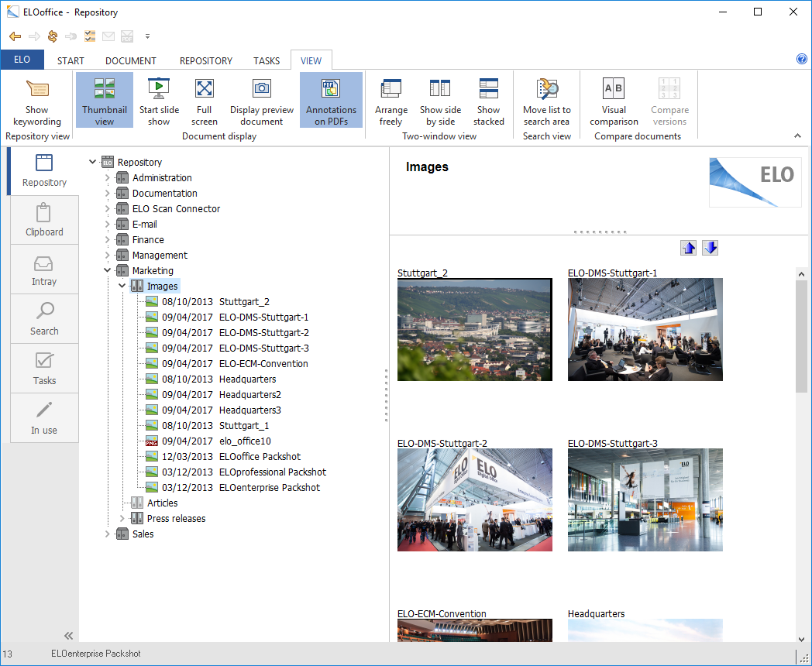Collapse the ribbon with the arrow

(797, 136)
